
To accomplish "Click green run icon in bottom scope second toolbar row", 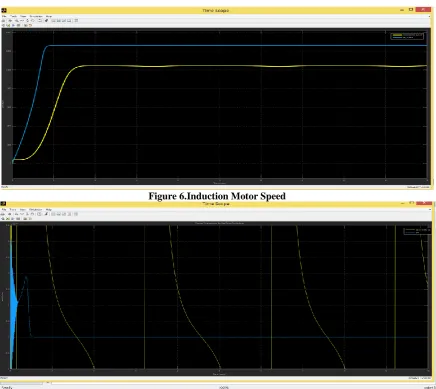I will point(8,219).
